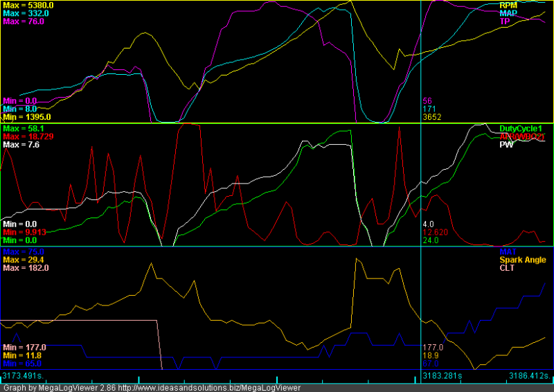Click the 'Min = 1395.0' RPM value

pyautogui.click(x=26, y=117)
